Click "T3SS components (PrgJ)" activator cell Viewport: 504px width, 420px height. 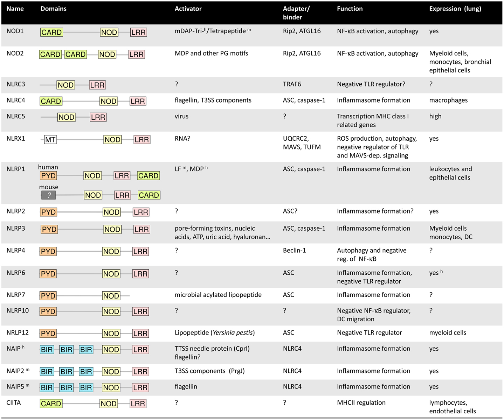tap(209, 371)
